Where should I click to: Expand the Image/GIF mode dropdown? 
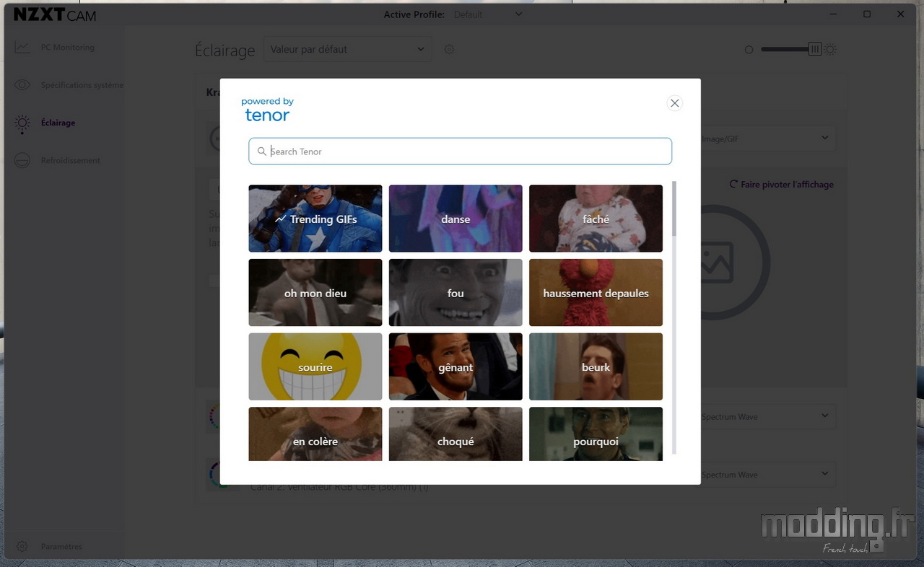768,139
